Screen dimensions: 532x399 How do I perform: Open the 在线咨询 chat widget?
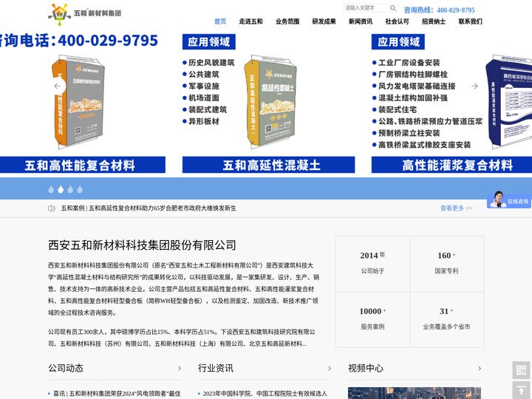(x=509, y=200)
